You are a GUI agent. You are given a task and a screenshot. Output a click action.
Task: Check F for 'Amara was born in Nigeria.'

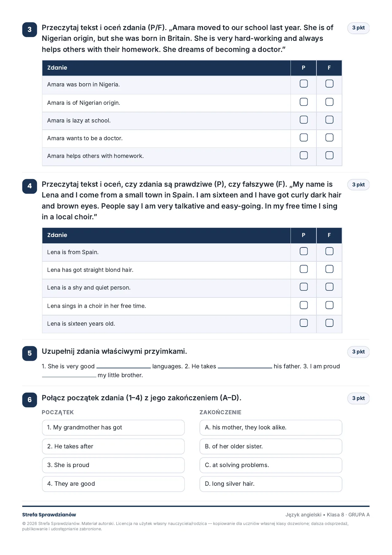329,84
